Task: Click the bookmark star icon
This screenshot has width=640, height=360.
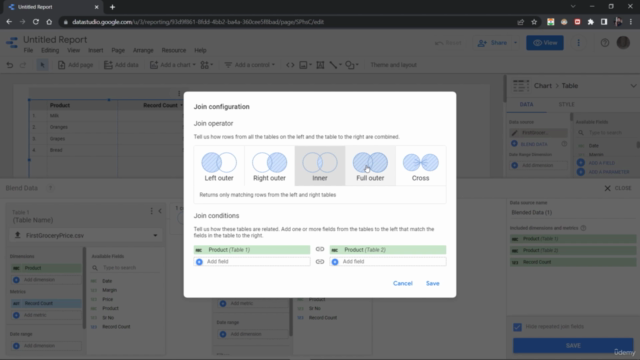Action: (534, 22)
